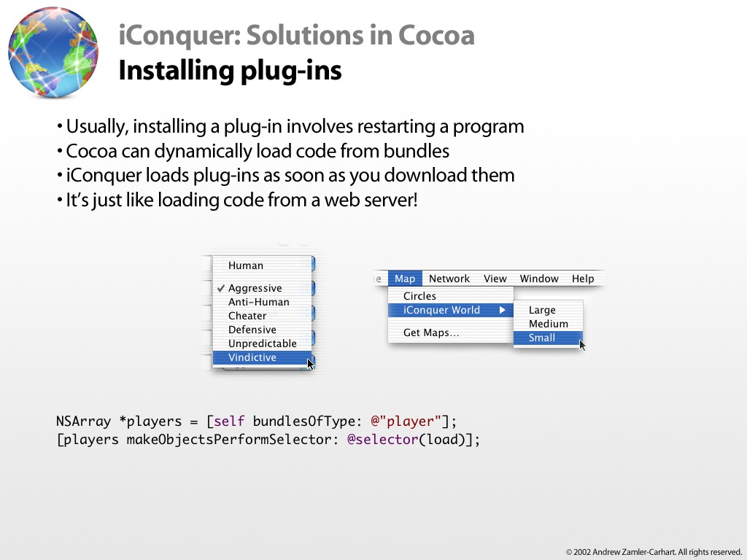Image resolution: width=747 pixels, height=560 pixels.
Task: Choose the Circles map
Action: coord(419,296)
